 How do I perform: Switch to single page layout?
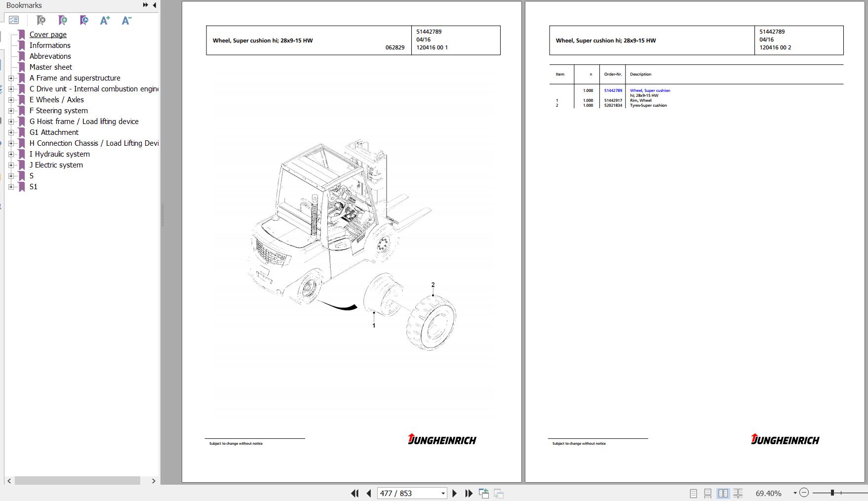(693, 493)
